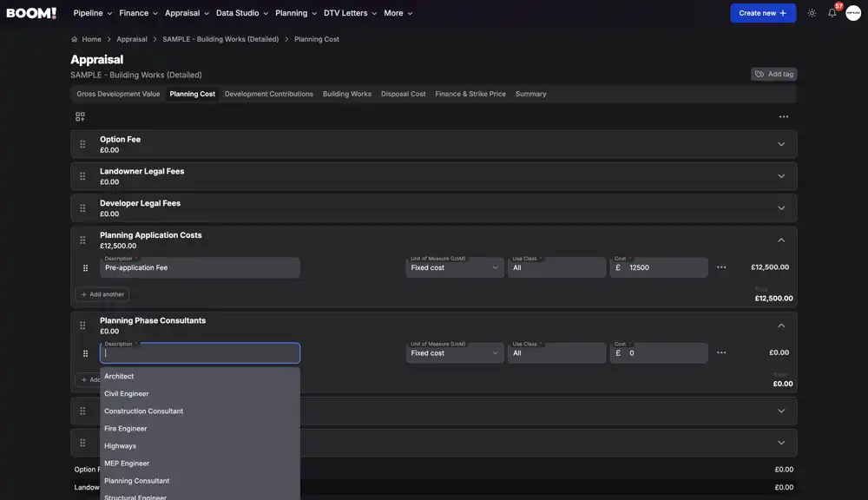Grab the Planning Phase Consultants drag handle
The height and width of the screenshot is (500, 868).
[82, 326]
